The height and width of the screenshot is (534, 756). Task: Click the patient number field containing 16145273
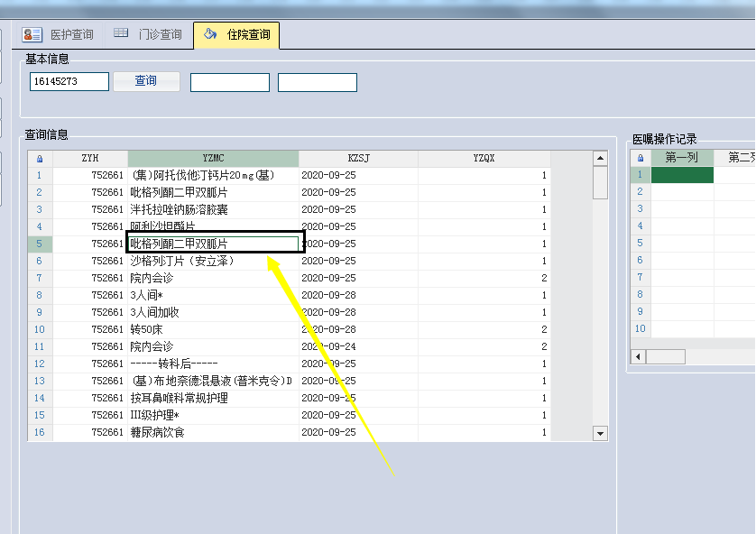pyautogui.click(x=69, y=82)
